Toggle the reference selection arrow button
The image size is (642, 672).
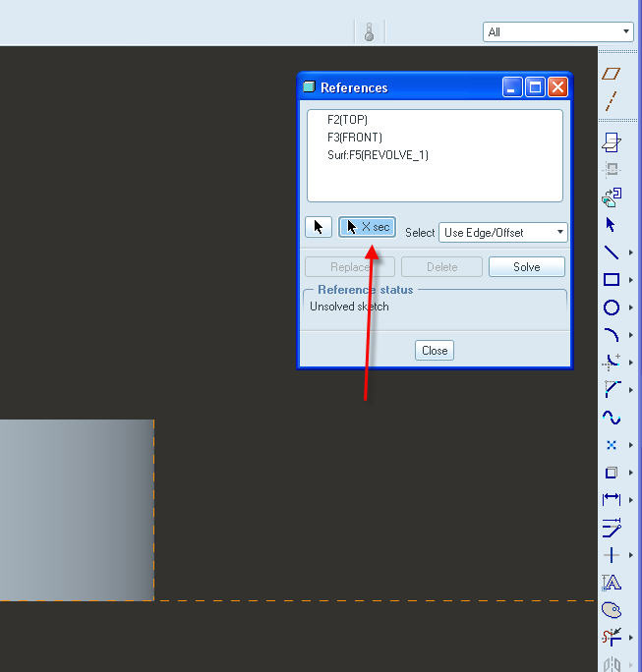coord(319,227)
